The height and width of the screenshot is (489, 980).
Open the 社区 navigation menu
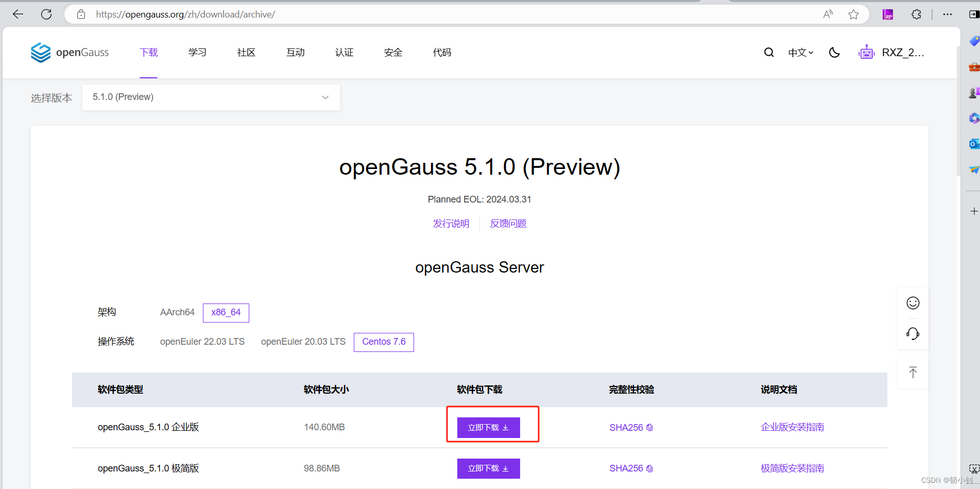(x=247, y=53)
